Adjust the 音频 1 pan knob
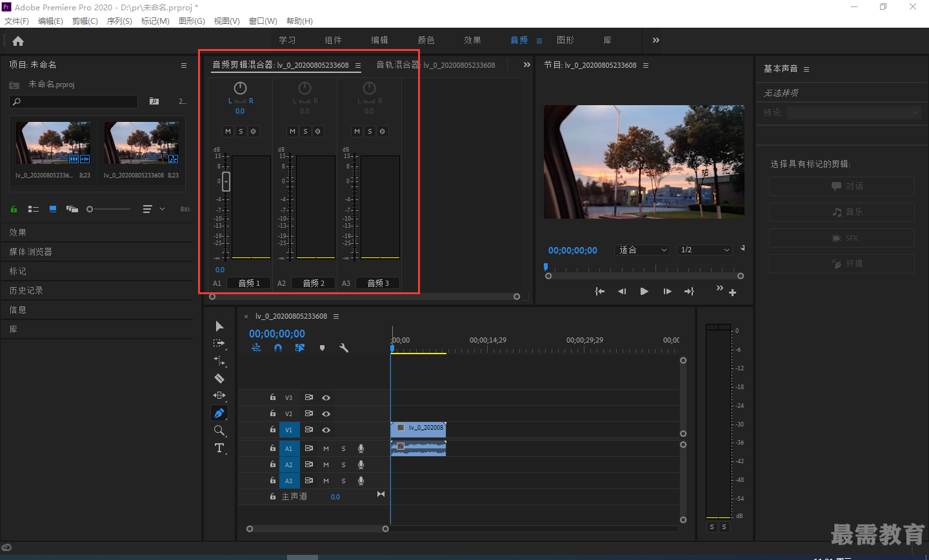This screenshot has height=560, width=929. tap(240, 88)
